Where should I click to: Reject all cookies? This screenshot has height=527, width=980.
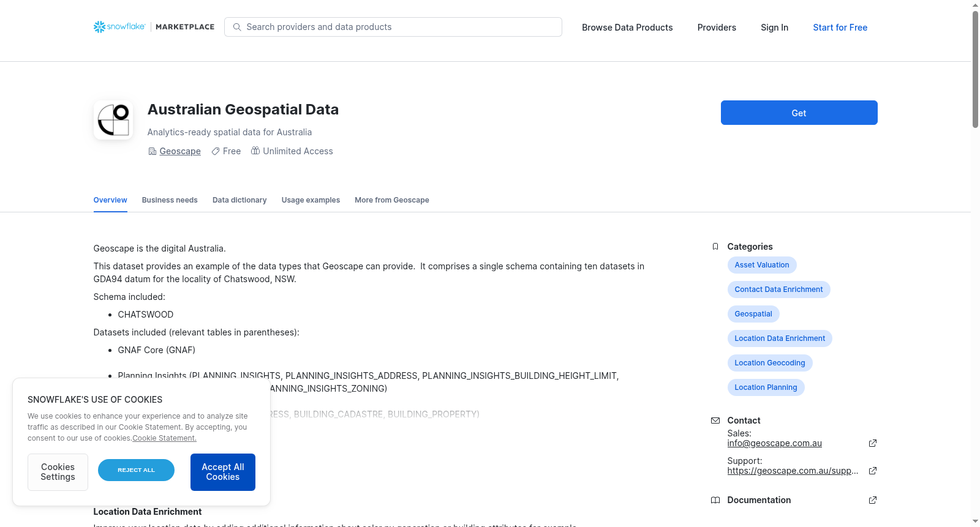point(136,470)
